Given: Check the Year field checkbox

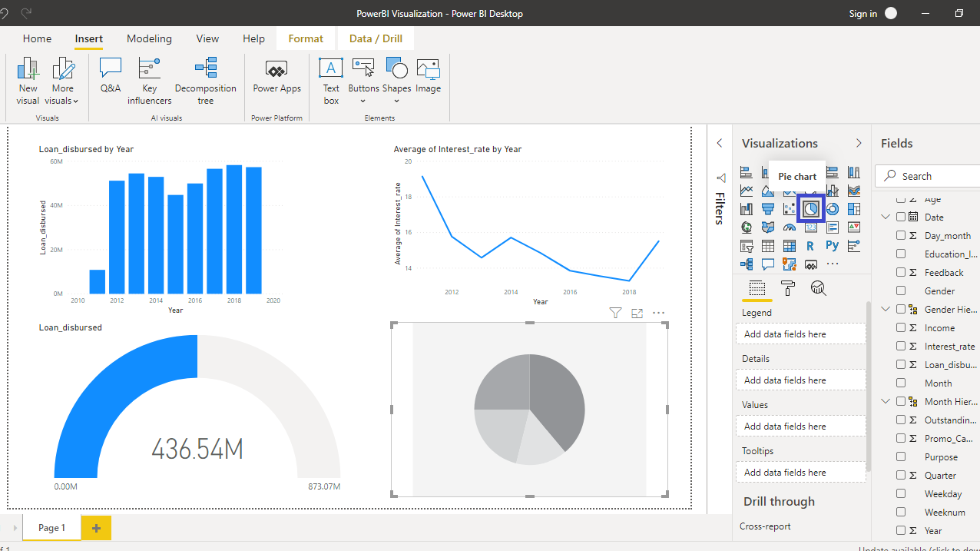Looking at the screenshot, I should [901, 530].
